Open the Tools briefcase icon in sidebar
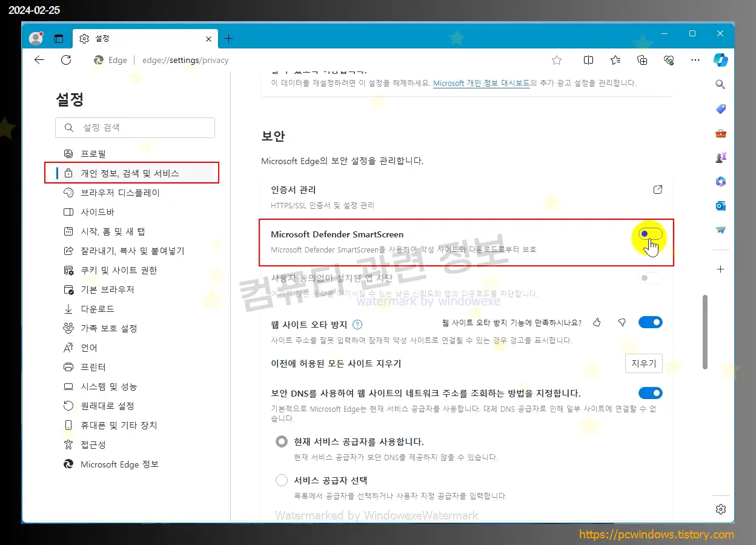This screenshot has width=756, height=545. coord(721,133)
